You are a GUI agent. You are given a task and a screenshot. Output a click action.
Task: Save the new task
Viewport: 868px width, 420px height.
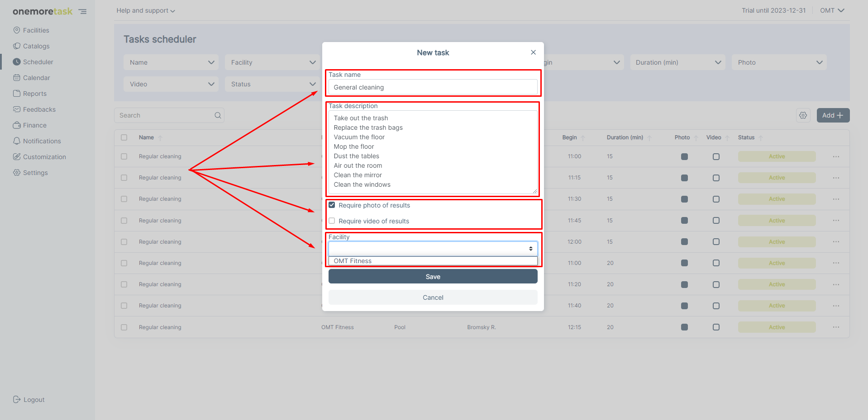click(x=433, y=276)
